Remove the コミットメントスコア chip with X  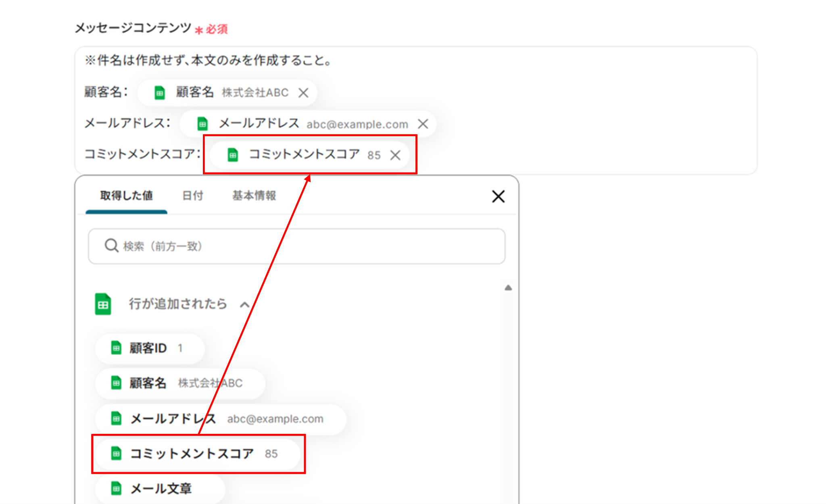point(395,155)
